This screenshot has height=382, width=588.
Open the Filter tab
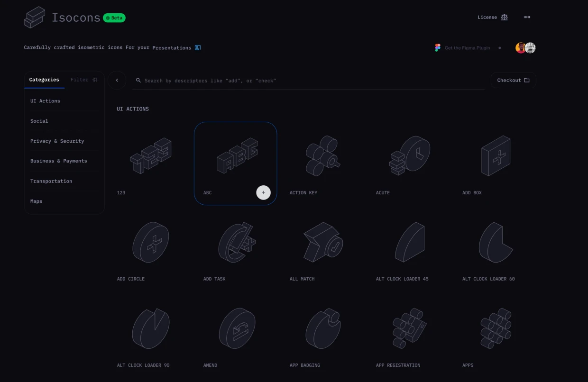(84, 80)
